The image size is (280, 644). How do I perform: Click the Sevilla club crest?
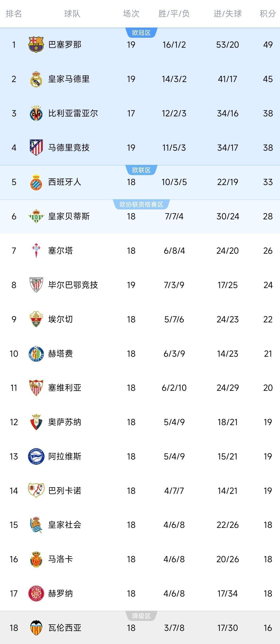[x=36, y=388]
